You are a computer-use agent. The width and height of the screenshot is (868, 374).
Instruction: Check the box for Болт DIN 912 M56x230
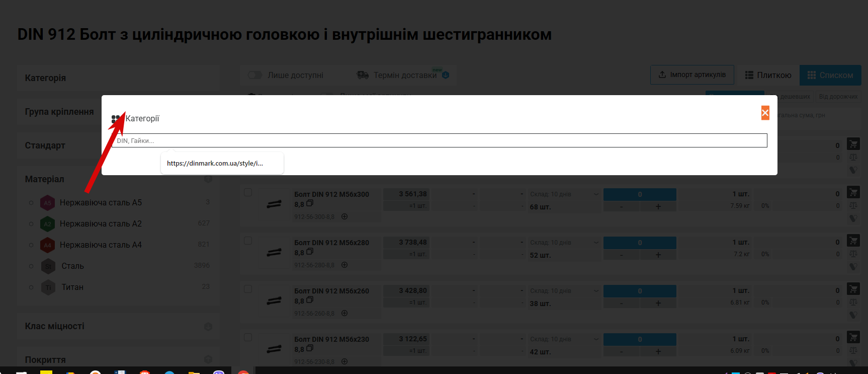248,337
